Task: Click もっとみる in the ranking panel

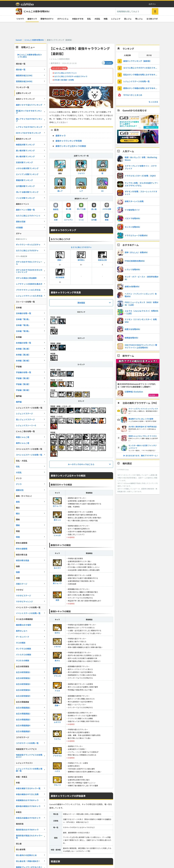Action: pyautogui.click(x=153, y=102)
